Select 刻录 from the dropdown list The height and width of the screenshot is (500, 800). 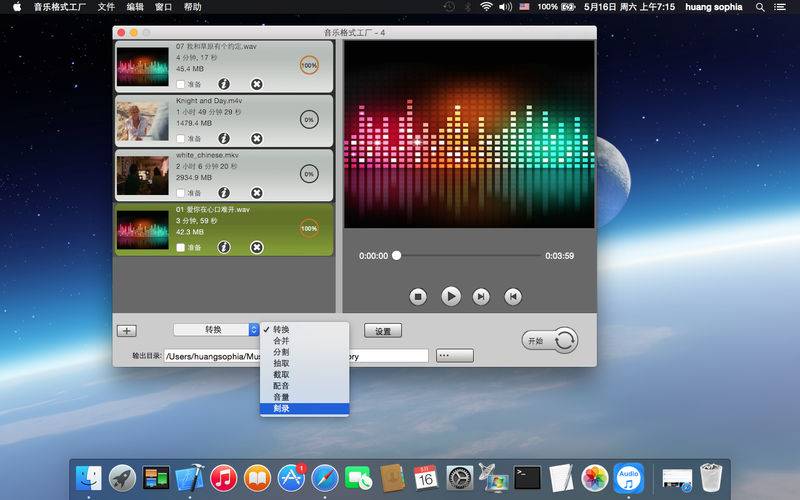tap(281, 408)
